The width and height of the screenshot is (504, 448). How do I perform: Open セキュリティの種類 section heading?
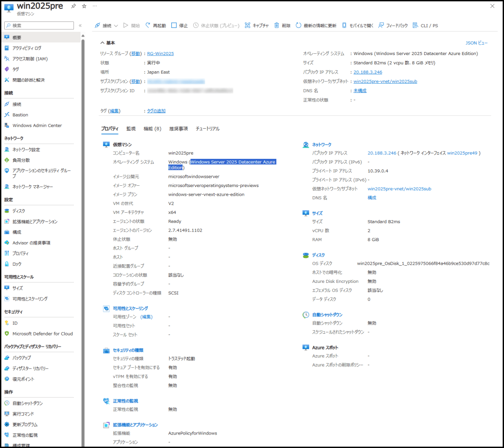128,350
